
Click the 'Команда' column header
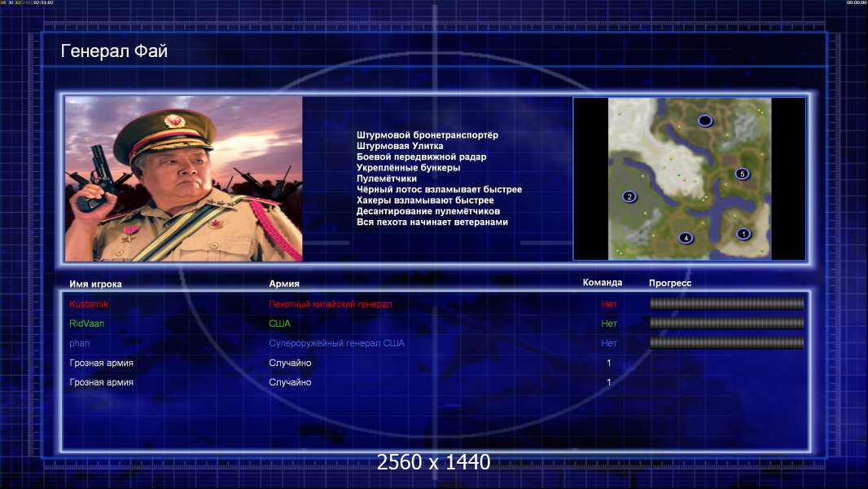coord(603,283)
